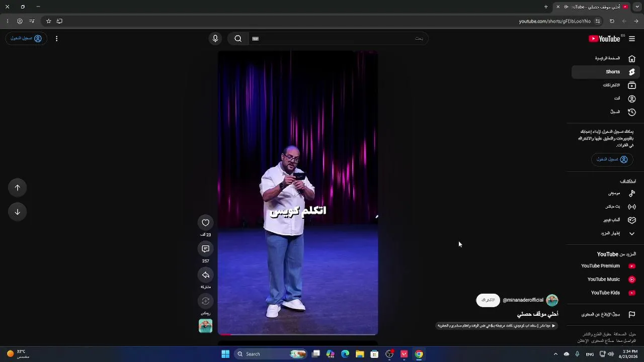Select Shorts in the sidebar
Screen dimensions: 644x362
(x=605, y=72)
